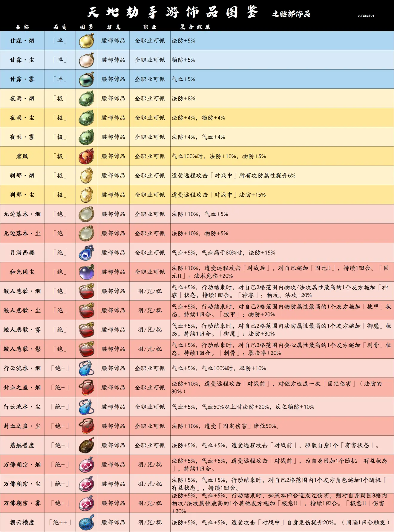Click the 装备效果 column header
The image size is (394, 532).
click(195, 27)
